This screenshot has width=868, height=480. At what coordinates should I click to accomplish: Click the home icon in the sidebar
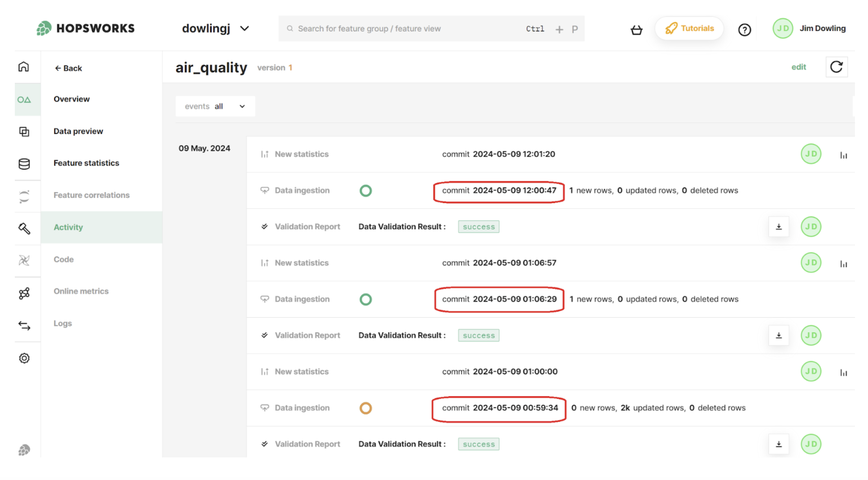[x=23, y=66]
